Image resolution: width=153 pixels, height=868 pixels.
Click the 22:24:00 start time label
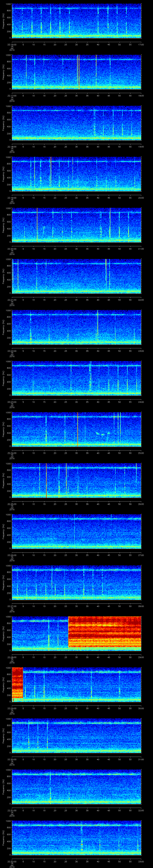click(12, 453)
